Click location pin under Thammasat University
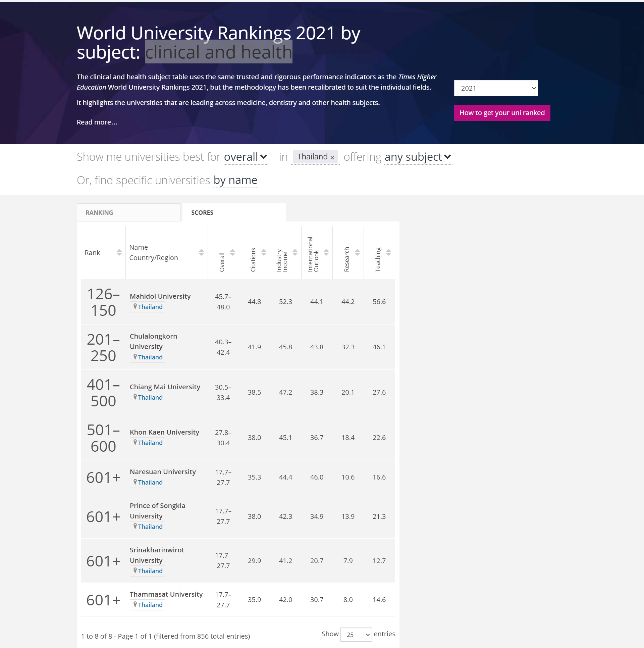Screen dimensions: 644x648 point(135,604)
